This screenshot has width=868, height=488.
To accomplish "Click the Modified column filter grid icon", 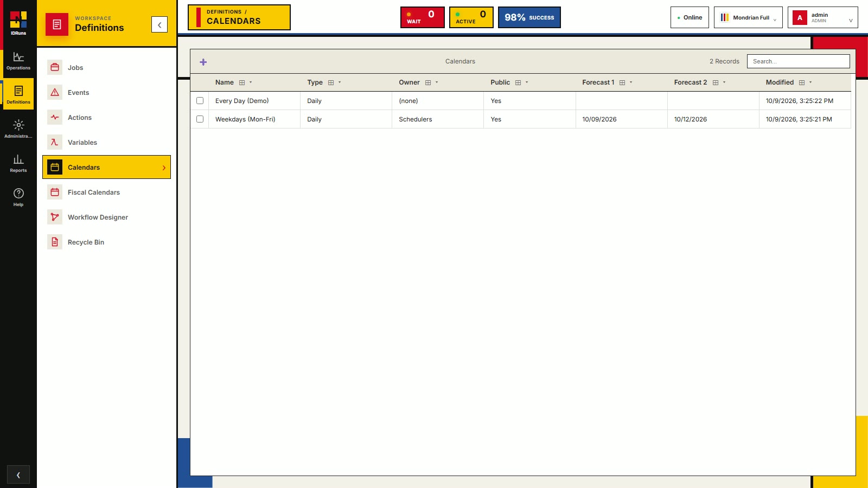I will coord(802,82).
